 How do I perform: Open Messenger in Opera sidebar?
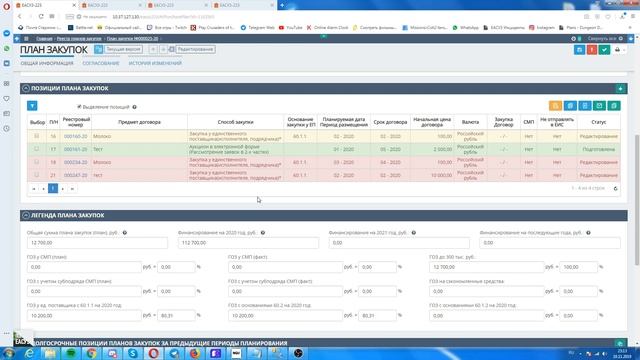click(7, 33)
